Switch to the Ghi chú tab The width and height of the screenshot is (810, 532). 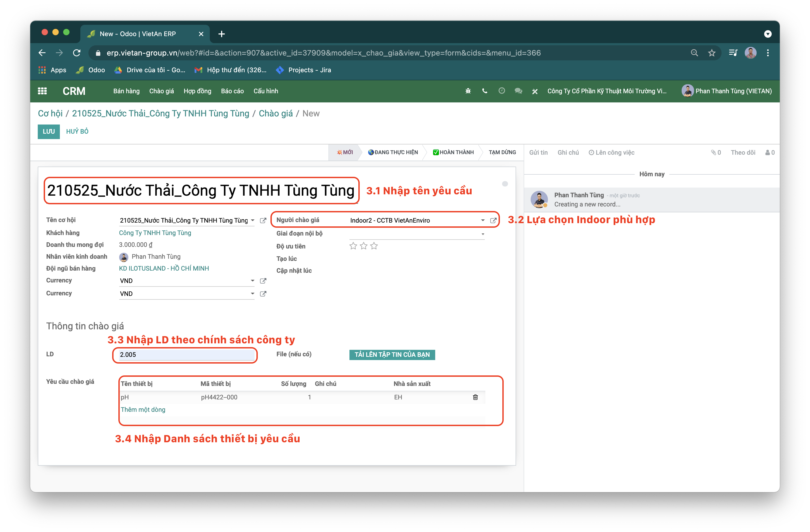(x=568, y=153)
